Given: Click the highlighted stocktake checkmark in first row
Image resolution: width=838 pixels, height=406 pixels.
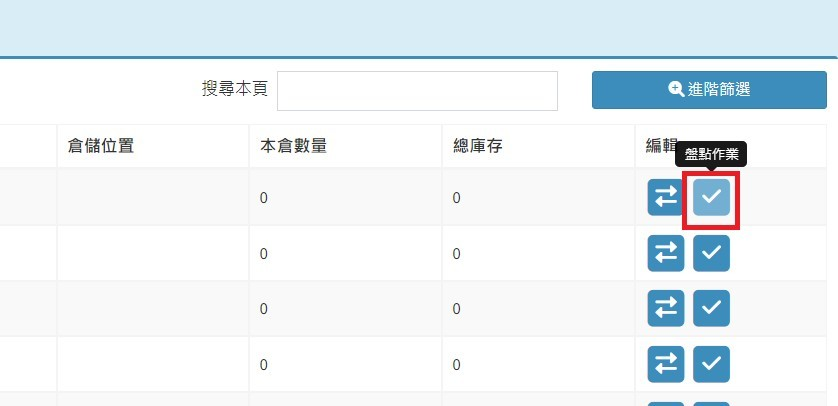Looking at the screenshot, I should (x=711, y=197).
